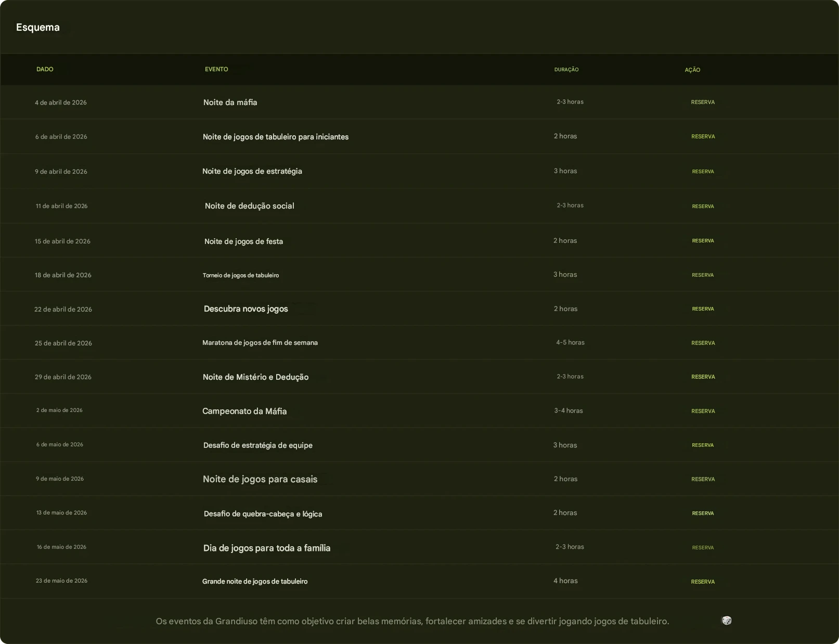Screen dimensions: 839x644
Task: Click 4-5 horas duration of Maratona
Action: point(570,343)
